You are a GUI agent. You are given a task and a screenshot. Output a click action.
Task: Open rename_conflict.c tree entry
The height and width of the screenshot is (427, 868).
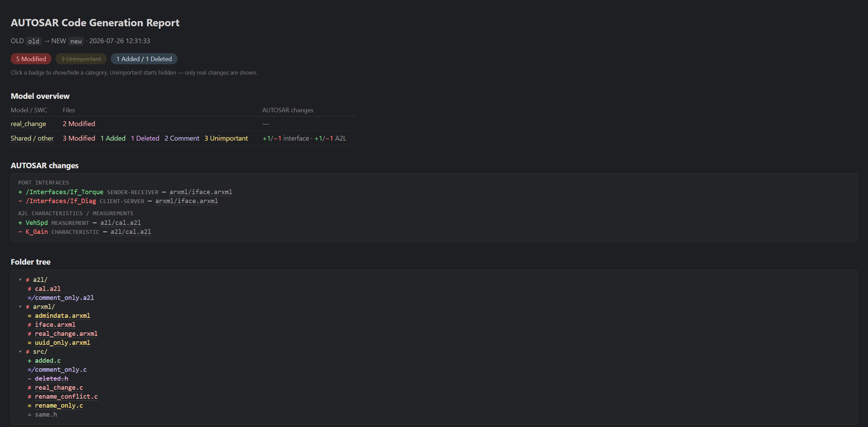[x=66, y=396]
